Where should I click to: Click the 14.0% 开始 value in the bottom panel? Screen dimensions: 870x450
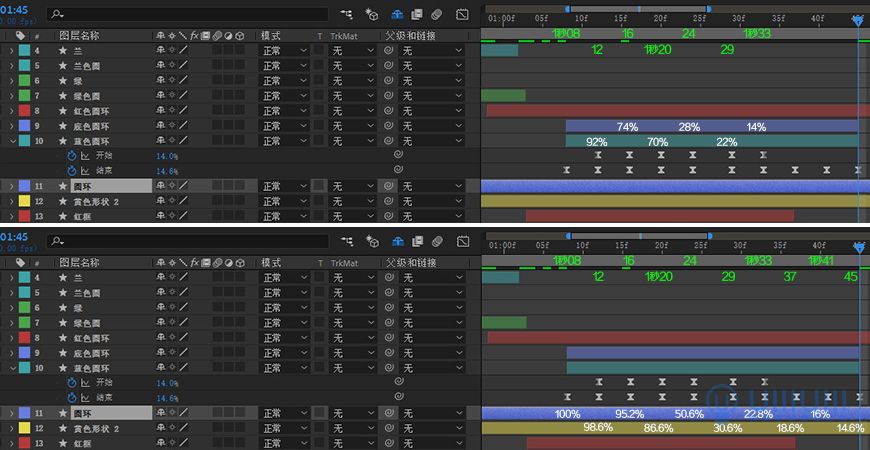tap(166, 383)
